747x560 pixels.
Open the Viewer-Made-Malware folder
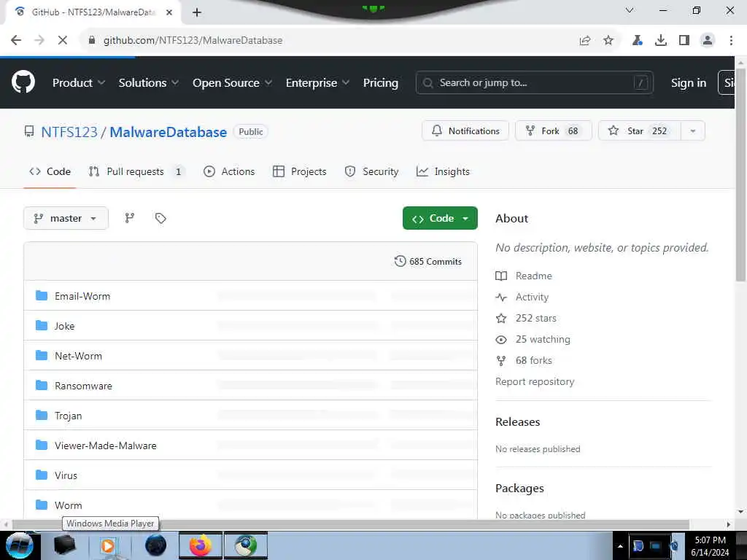point(105,446)
